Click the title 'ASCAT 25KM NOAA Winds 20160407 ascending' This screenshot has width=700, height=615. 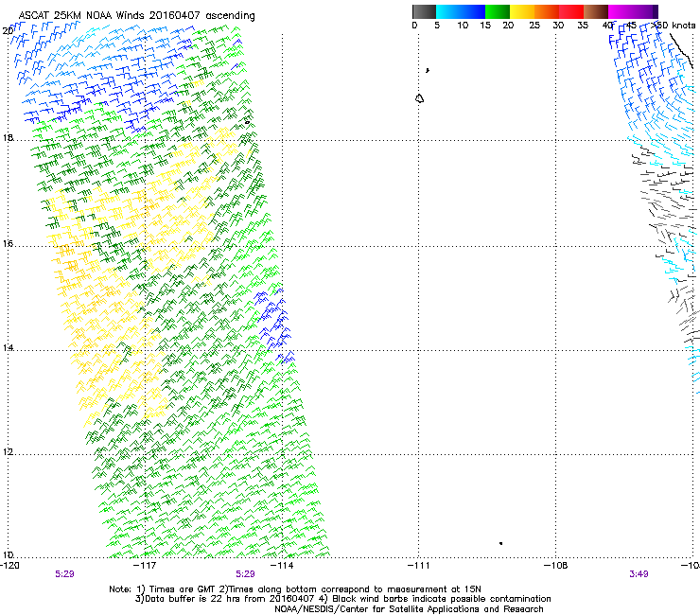pos(136,15)
